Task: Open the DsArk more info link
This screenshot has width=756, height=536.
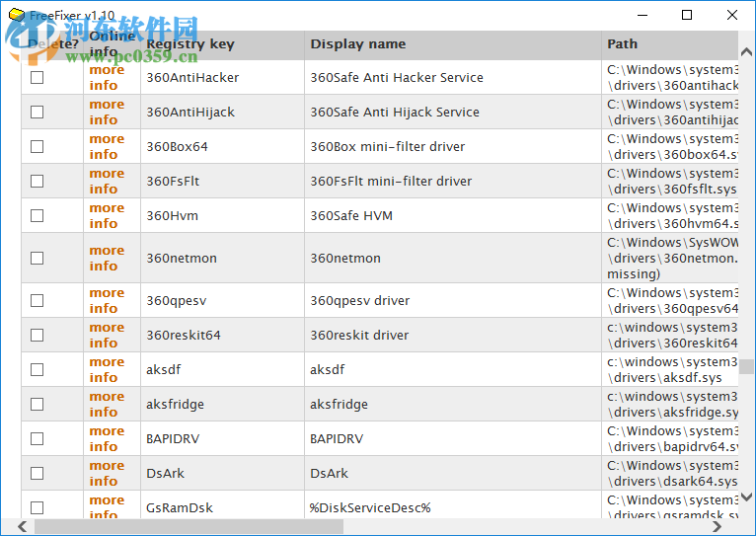Action: [107, 474]
